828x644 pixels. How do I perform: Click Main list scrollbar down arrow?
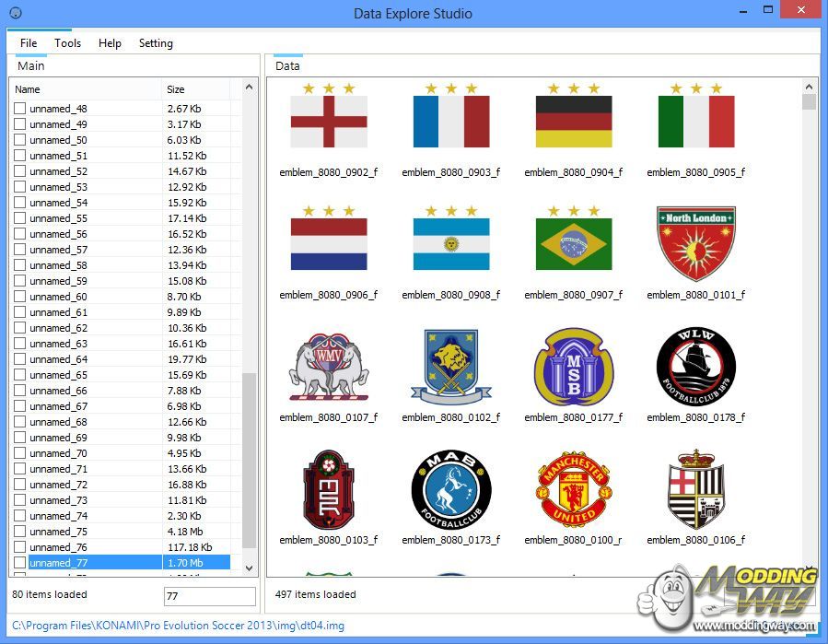pos(249,568)
